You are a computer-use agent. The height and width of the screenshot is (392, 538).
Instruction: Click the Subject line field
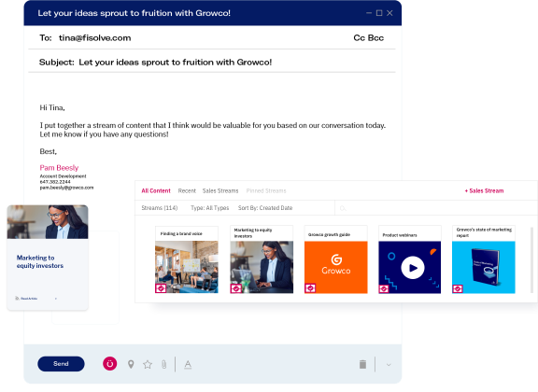pyautogui.click(x=212, y=63)
